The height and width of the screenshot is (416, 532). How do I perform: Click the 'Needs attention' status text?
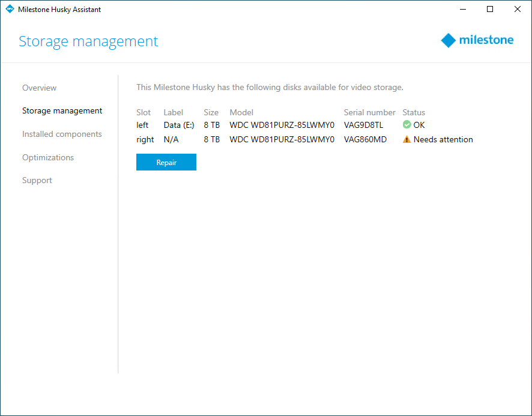[x=443, y=139]
